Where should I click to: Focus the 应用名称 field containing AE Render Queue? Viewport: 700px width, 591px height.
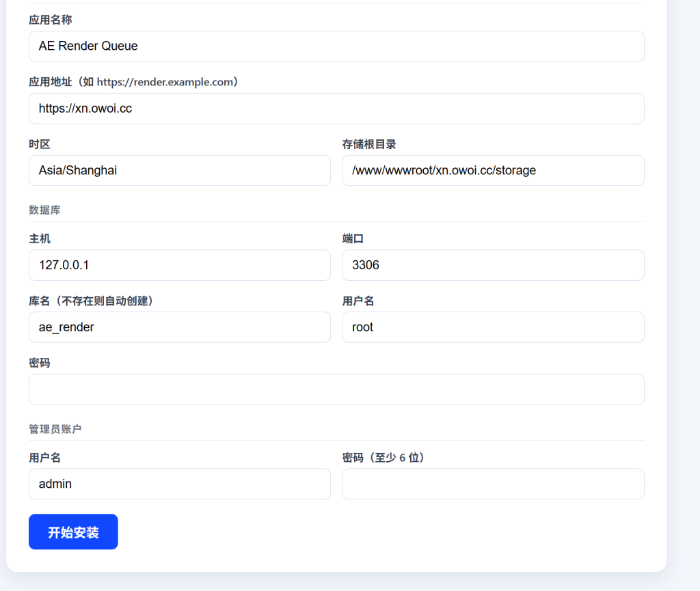[x=336, y=46]
